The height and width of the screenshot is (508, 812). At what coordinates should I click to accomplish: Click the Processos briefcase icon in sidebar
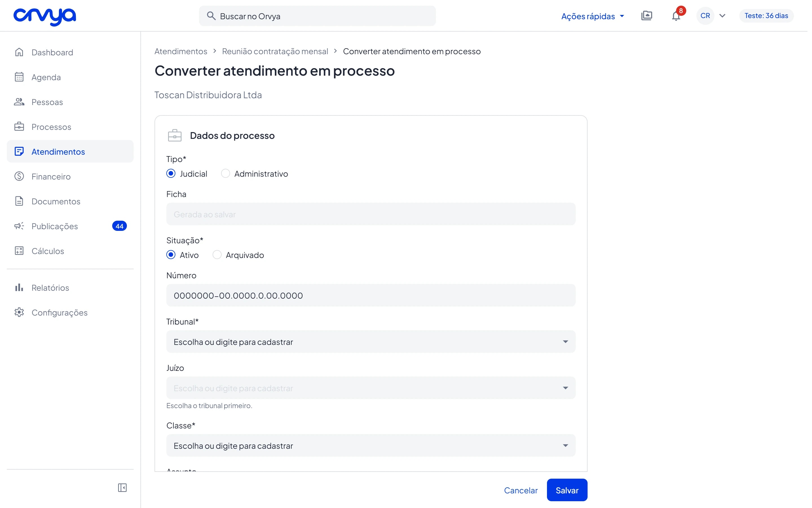[x=19, y=127]
